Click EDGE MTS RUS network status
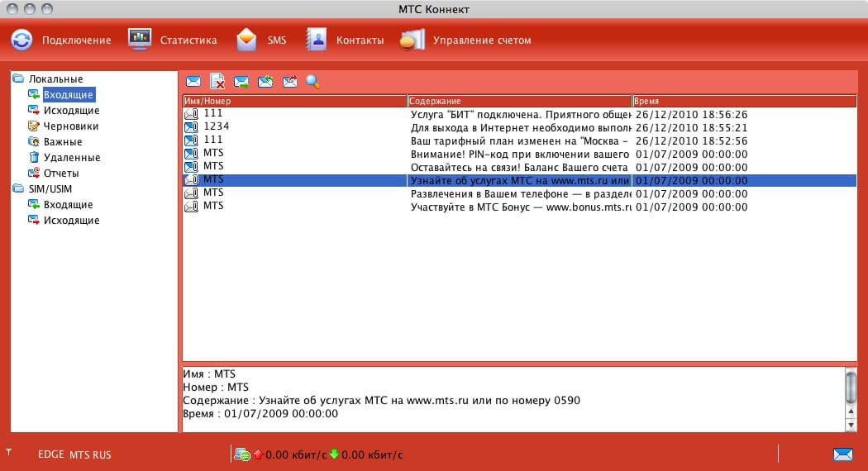Viewport: 868px width, 471px height. point(74,455)
